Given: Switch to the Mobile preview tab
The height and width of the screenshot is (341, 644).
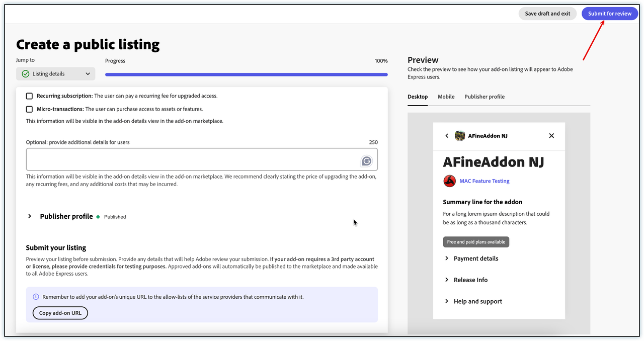Looking at the screenshot, I should pyautogui.click(x=446, y=97).
